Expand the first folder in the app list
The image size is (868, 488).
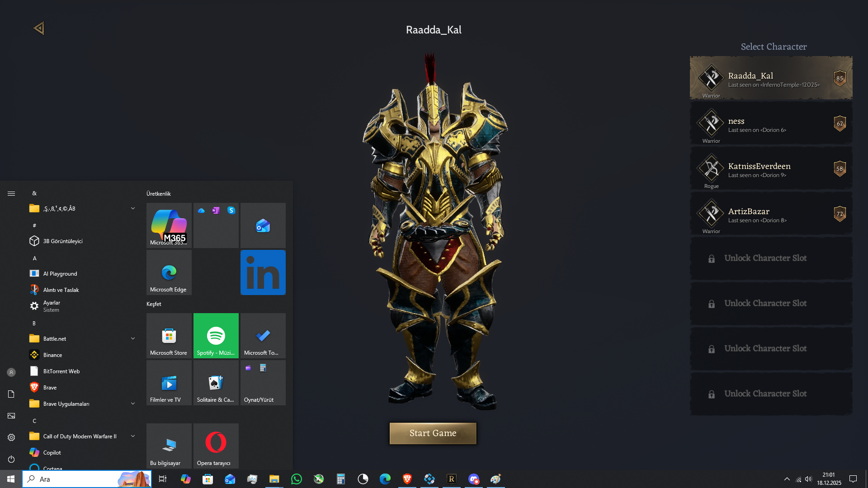[x=132, y=208]
